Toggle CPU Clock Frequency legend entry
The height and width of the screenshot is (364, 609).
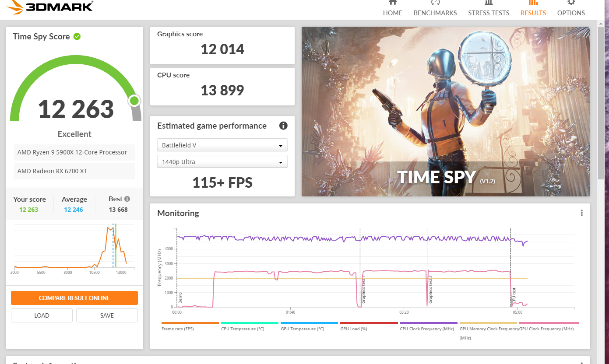429,326
